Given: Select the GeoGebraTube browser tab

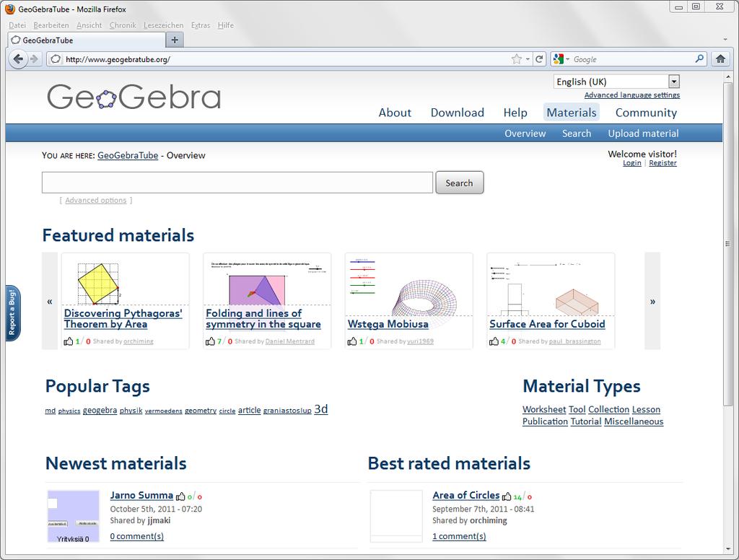Looking at the screenshot, I should 87,40.
